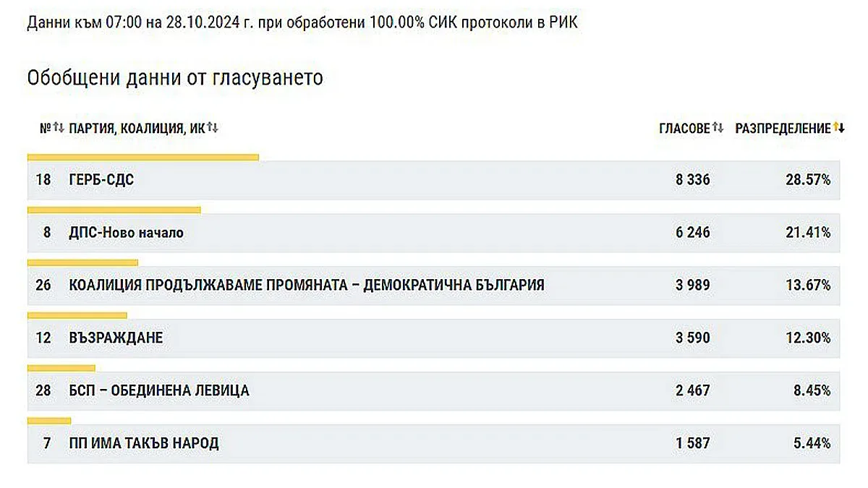Select the ГЕРБ-СДС party row
Screen dimensions: 868x488
click(101, 180)
